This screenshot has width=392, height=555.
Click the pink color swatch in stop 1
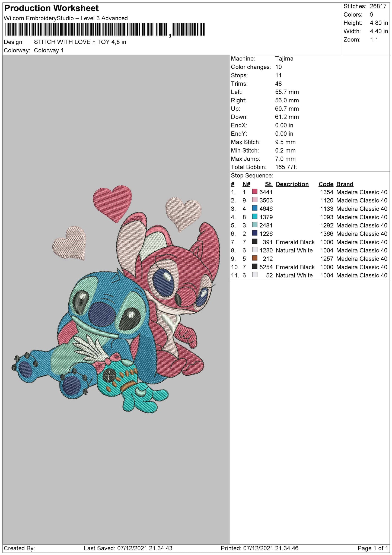click(254, 192)
